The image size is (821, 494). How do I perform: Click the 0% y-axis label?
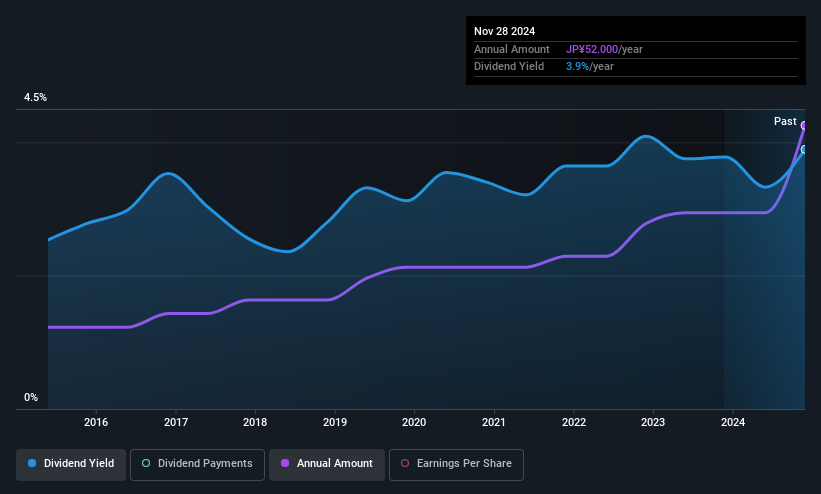[x=31, y=397]
